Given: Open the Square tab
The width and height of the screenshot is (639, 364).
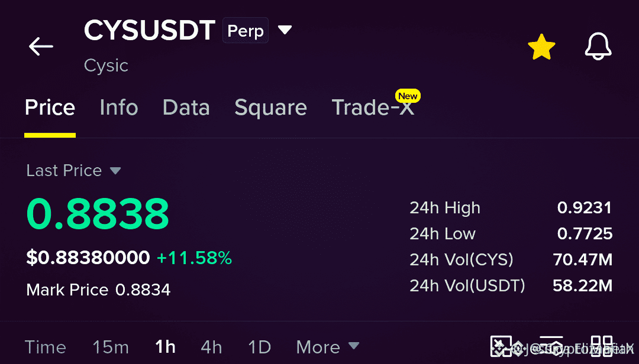Looking at the screenshot, I should 270,108.
